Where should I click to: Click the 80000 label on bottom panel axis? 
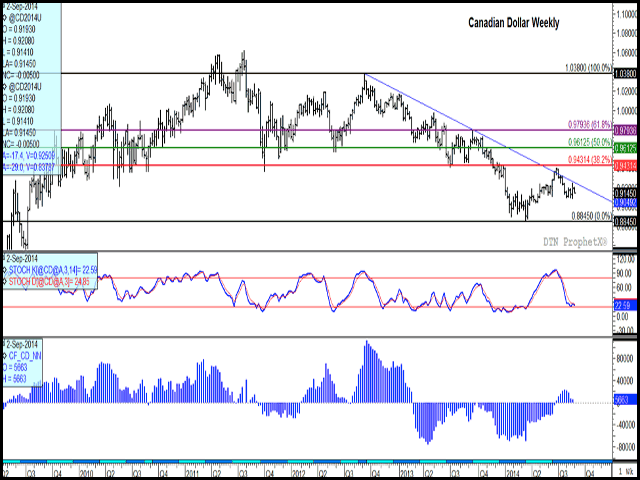pyautogui.click(x=625, y=360)
